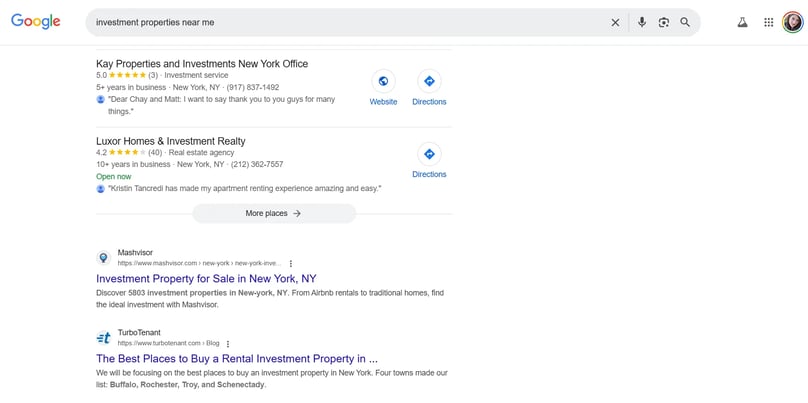The height and width of the screenshot is (403, 808).
Task: Open Kay Properties website globe icon
Action: pos(383,81)
